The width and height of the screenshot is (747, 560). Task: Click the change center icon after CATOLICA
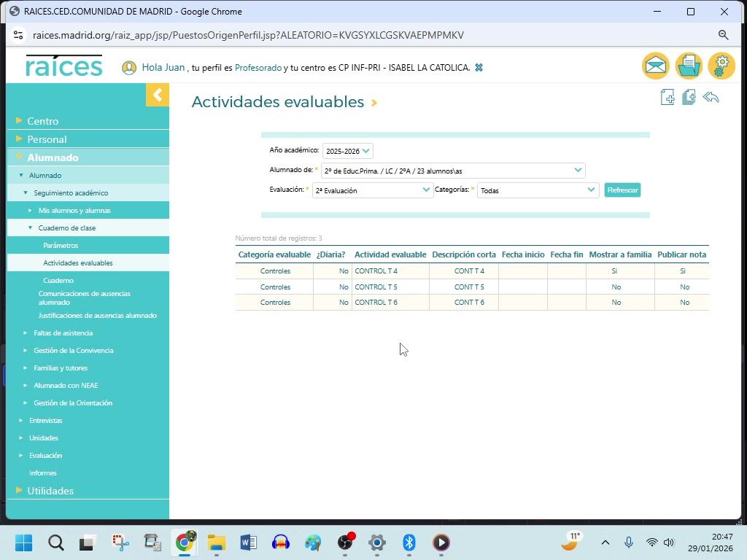pyautogui.click(x=479, y=68)
